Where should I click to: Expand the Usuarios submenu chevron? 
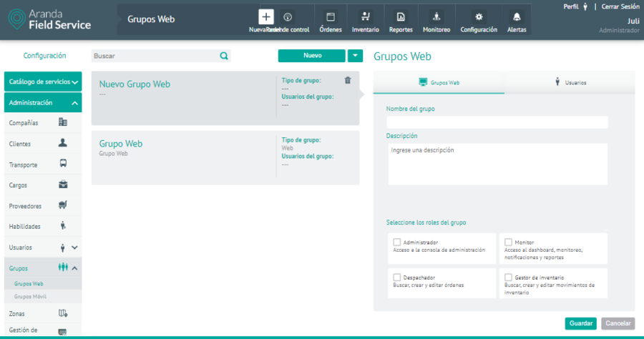click(x=74, y=247)
